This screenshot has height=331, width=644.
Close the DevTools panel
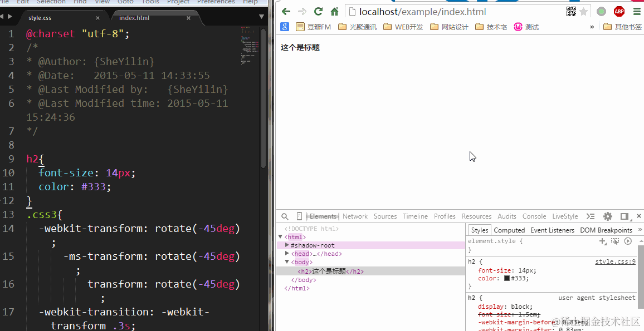tap(639, 216)
